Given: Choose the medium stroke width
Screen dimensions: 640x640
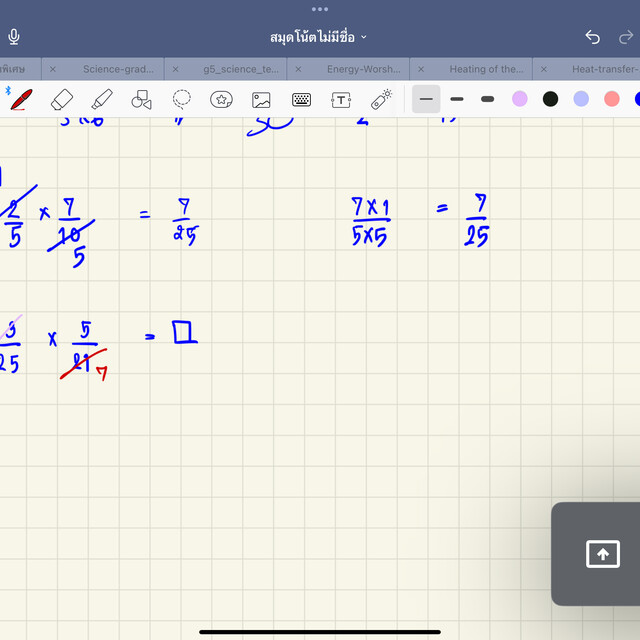Looking at the screenshot, I should 457,99.
